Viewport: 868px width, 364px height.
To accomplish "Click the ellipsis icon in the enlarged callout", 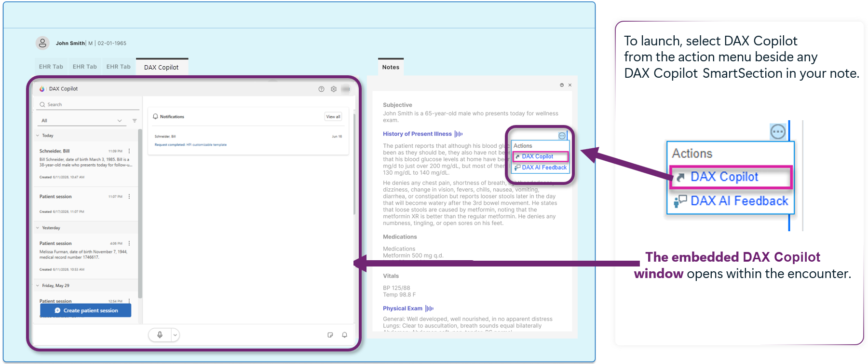I will point(778,132).
